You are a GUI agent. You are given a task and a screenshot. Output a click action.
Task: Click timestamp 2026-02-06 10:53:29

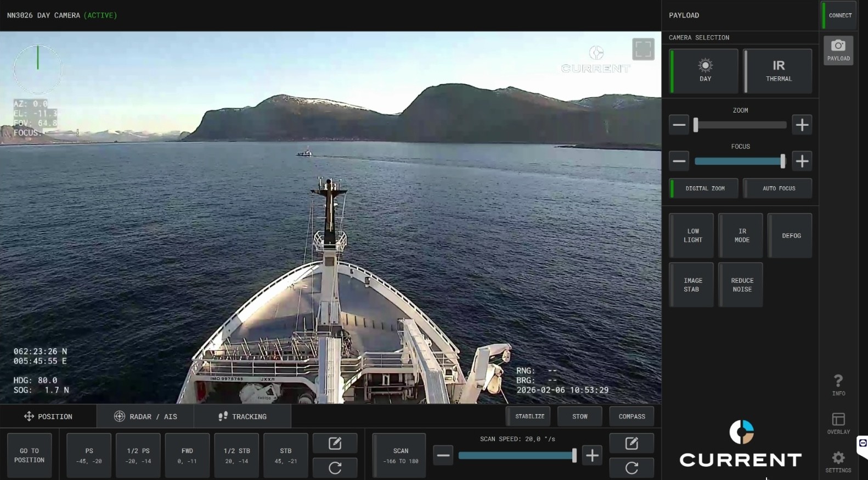coord(562,390)
